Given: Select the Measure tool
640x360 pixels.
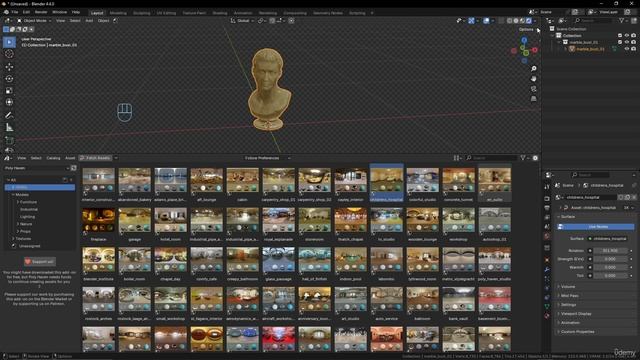Looking at the screenshot, I should [9, 128].
